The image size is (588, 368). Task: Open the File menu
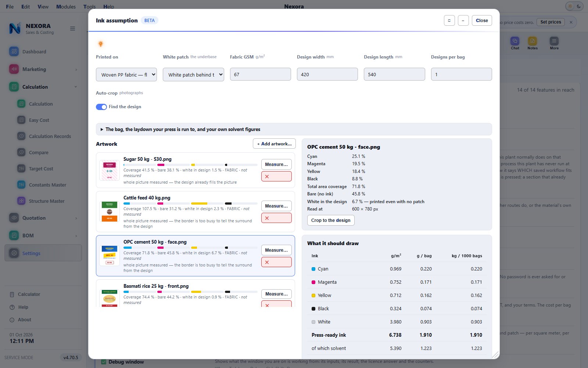[10, 6]
